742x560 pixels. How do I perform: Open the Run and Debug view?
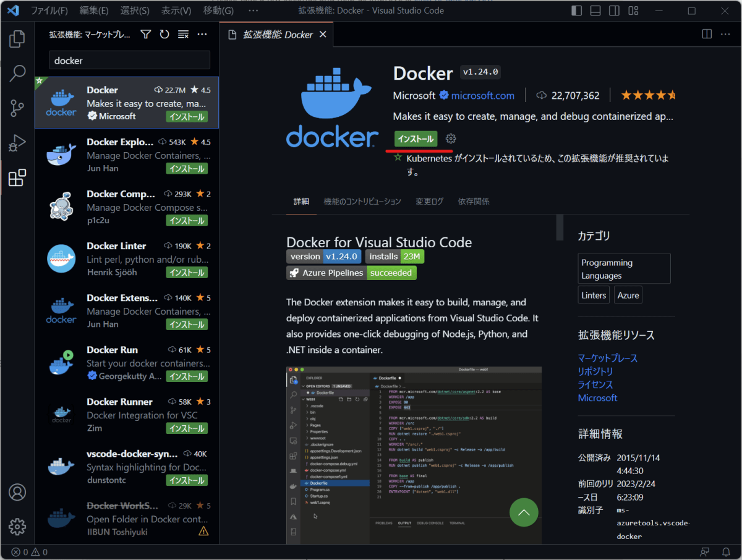click(17, 143)
